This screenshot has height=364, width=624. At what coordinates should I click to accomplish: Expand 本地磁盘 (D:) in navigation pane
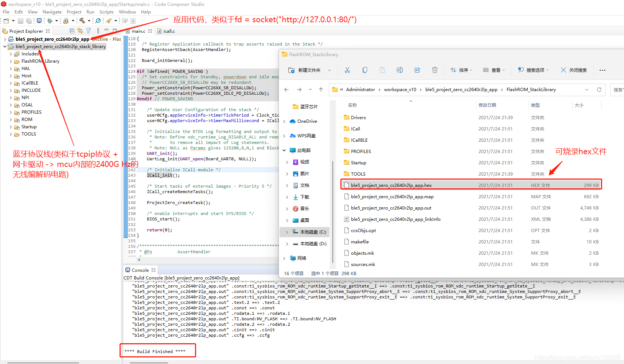(287, 244)
